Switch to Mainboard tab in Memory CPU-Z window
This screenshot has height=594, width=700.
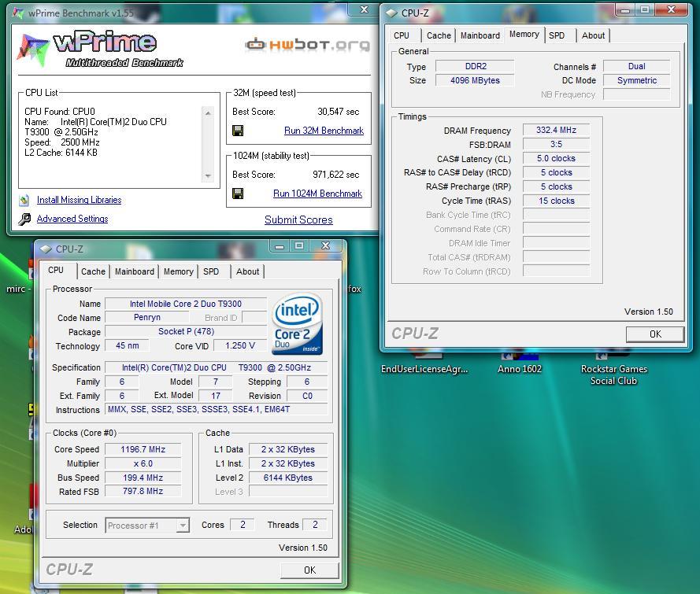pyautogui.click(x=480, y=35)
